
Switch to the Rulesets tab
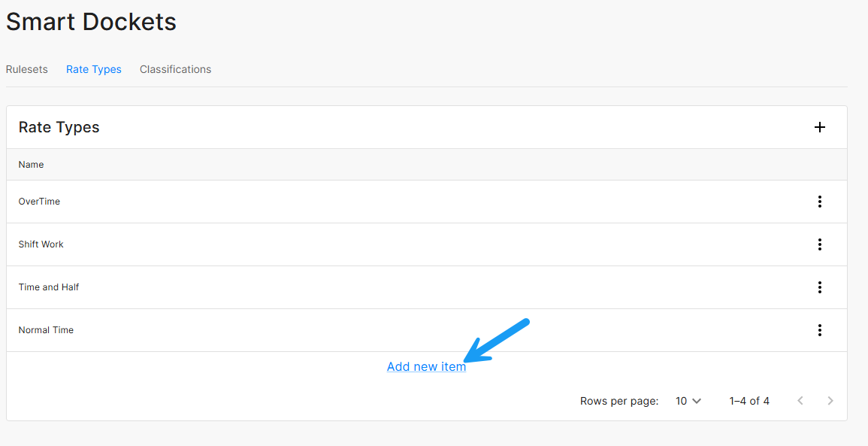click(x=27, y=69)
